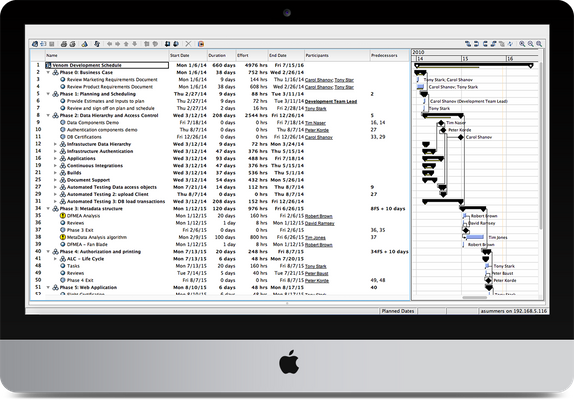Click the zoom out magnifier icon

[x=530, y=44]
